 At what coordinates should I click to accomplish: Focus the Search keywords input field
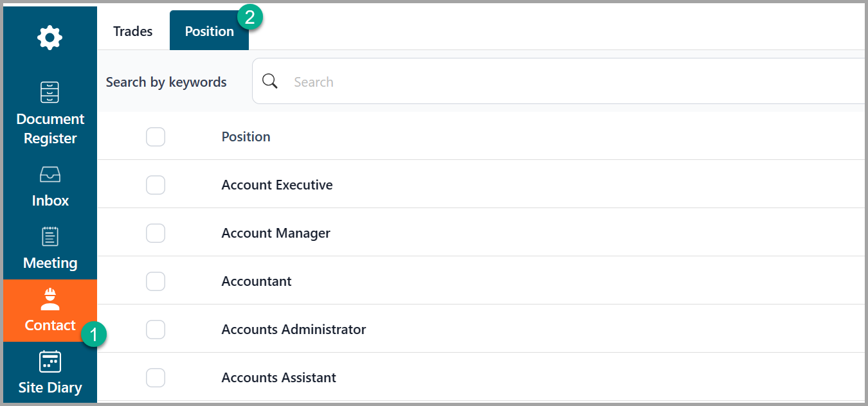(x=559, y=81)
